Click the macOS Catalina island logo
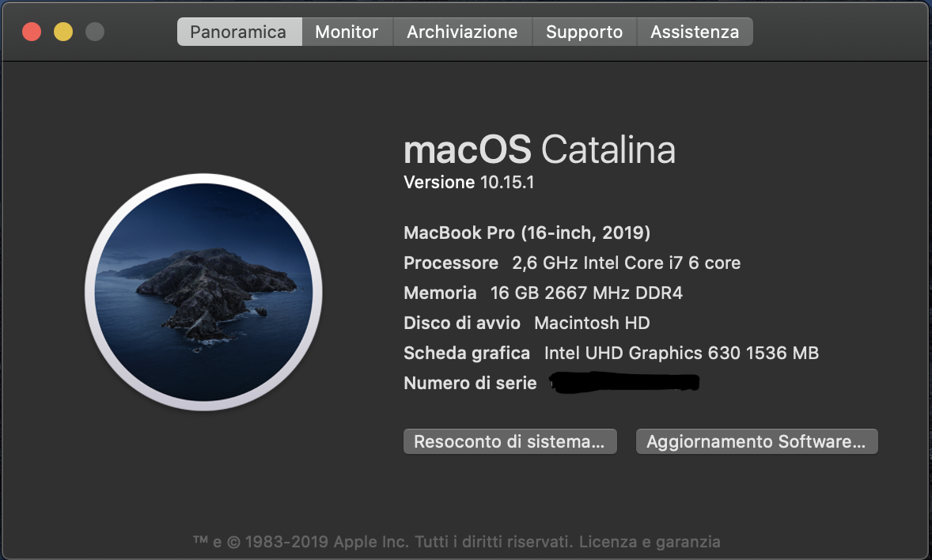The width and height of the screenshot is (932, 560). tap(203, 292)
